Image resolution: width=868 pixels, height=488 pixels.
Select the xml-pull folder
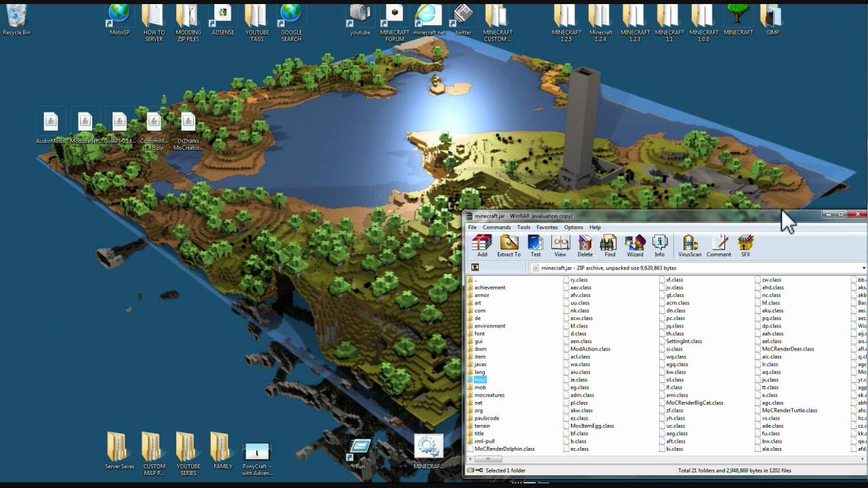pos(481,441)
